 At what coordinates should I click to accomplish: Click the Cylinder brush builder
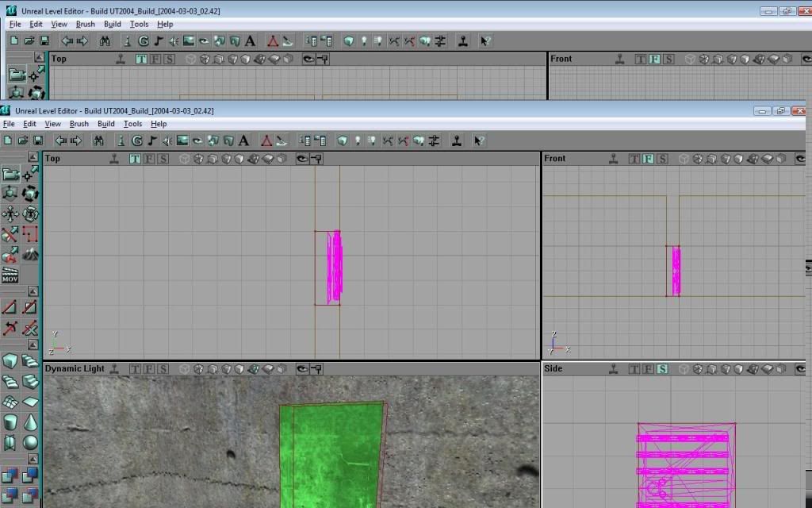[x=10, y=421]
